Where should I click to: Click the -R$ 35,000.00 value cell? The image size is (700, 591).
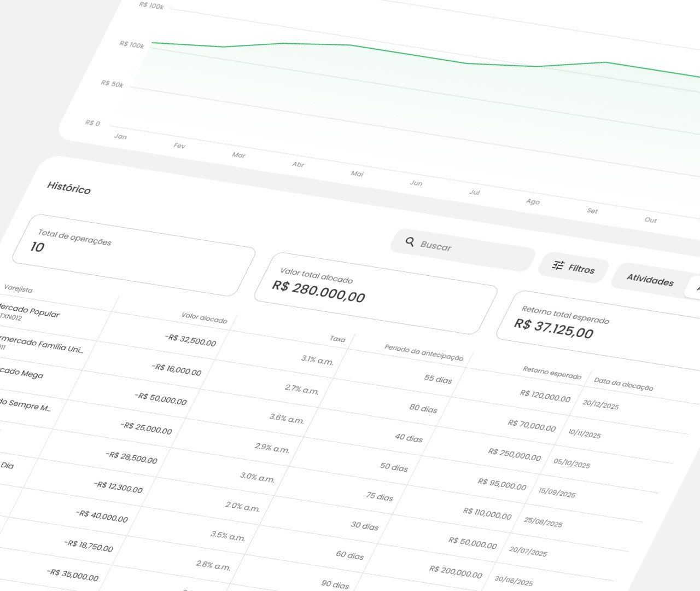[73, 575]
